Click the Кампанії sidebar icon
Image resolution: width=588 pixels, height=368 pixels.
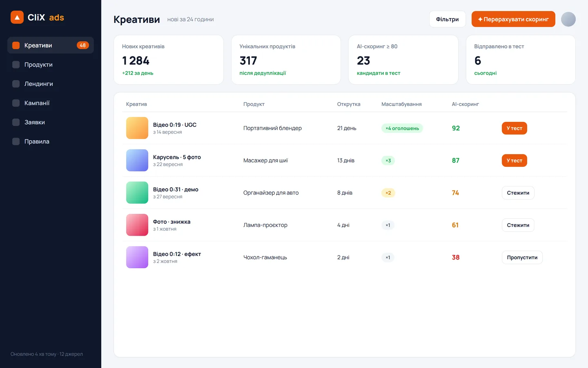pyautogui.click(x=16, y=103)
